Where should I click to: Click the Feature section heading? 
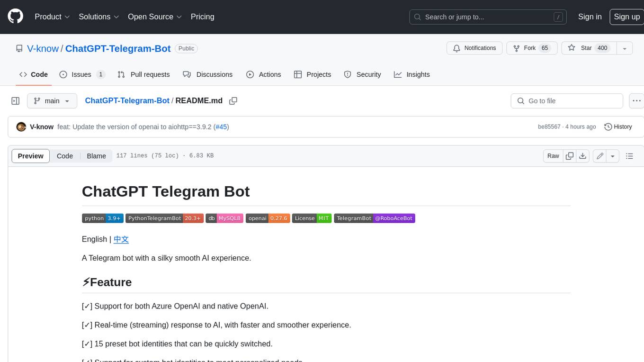(107, 282)
